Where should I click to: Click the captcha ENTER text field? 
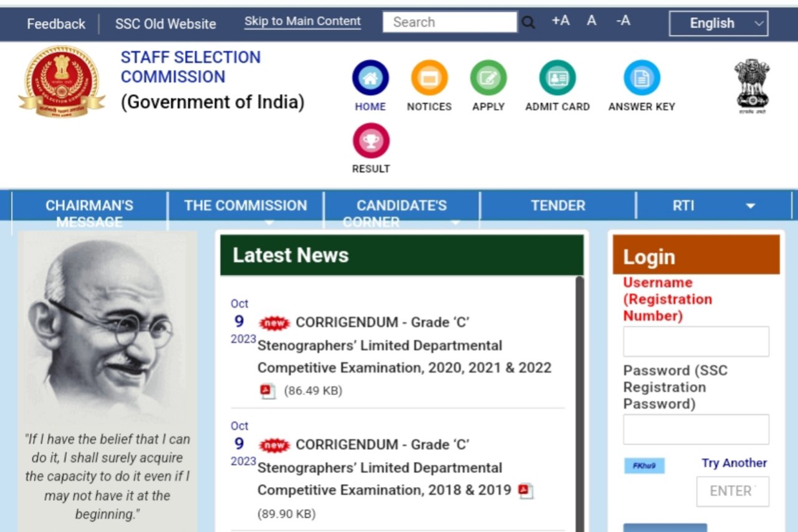(x=733, y=492)
